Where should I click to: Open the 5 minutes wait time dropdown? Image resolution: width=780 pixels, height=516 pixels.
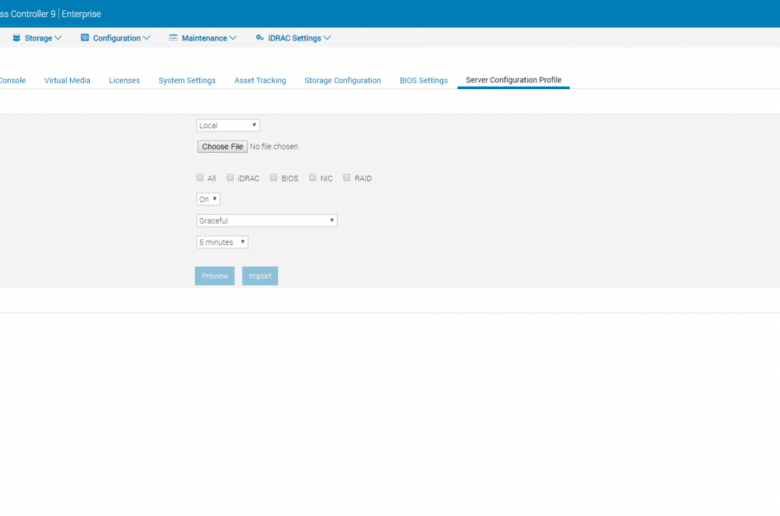(x=222, y=242)
